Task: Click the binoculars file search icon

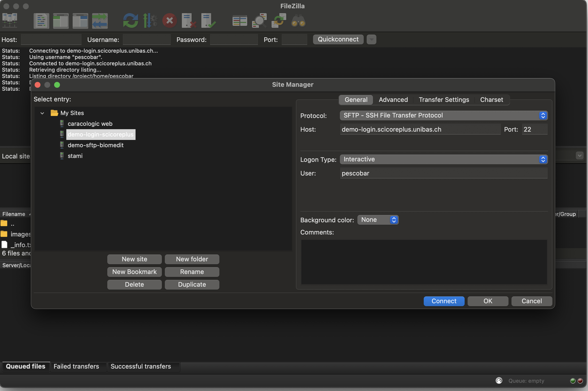Action: pyautogui.click(x=298, y=21)
